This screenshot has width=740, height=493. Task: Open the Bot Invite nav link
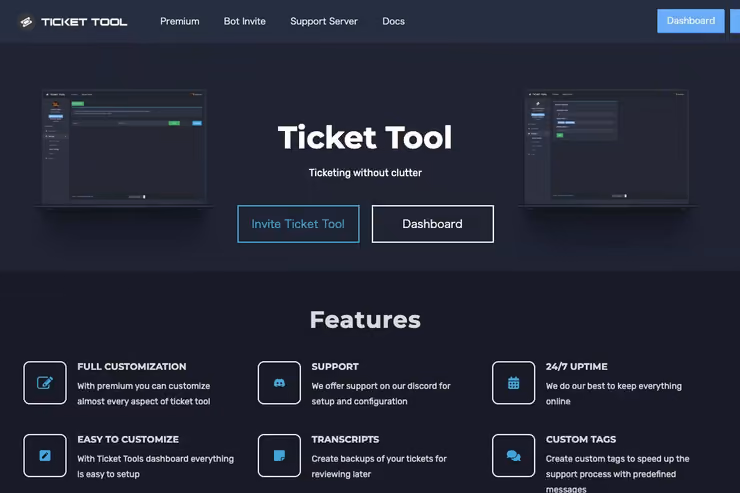tap(244, 21)
